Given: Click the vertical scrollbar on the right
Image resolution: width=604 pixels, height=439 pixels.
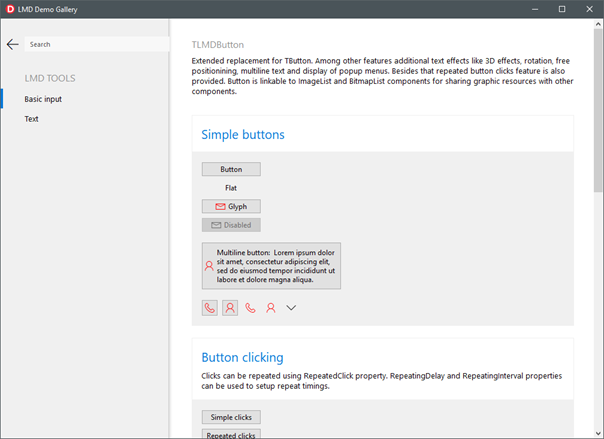Looking at the screenshot, I should pos(598,200).
